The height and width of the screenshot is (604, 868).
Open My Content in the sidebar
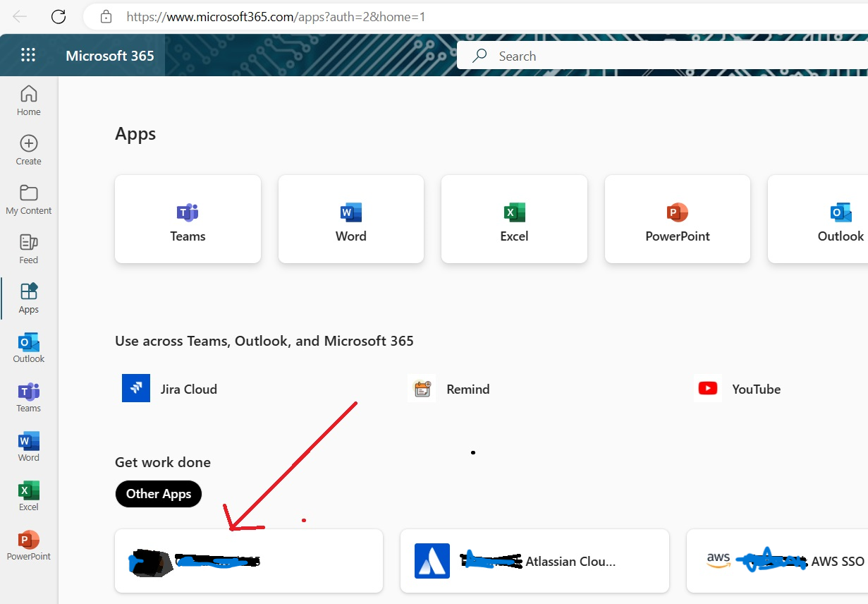[x=29, y=200]
